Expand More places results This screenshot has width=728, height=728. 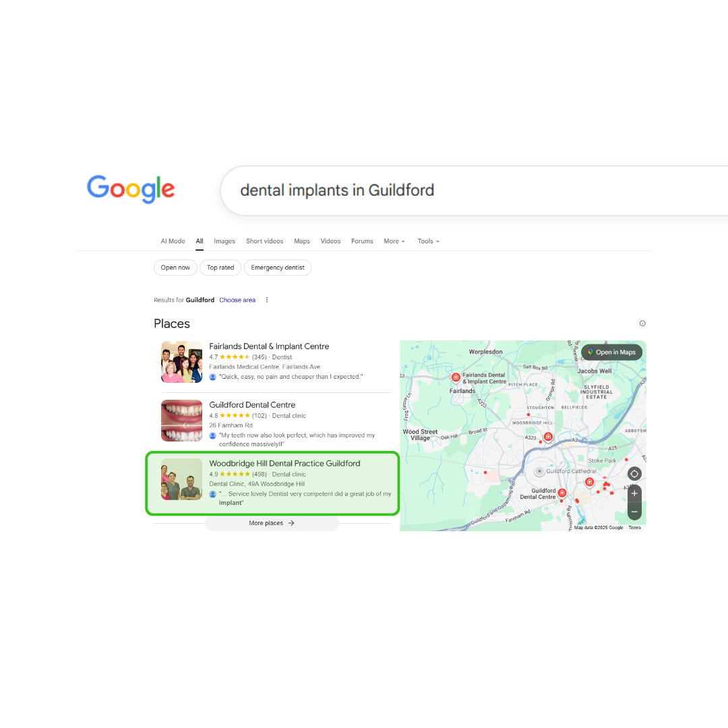click(x=272, y=523)
